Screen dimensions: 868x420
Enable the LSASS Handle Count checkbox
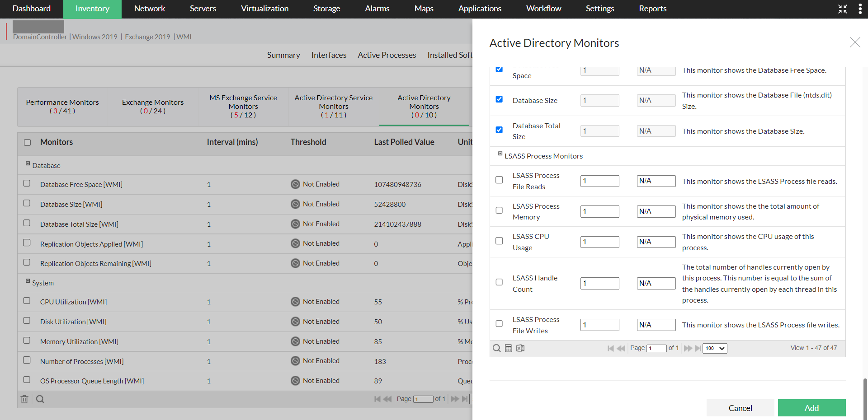coord(499,282)
